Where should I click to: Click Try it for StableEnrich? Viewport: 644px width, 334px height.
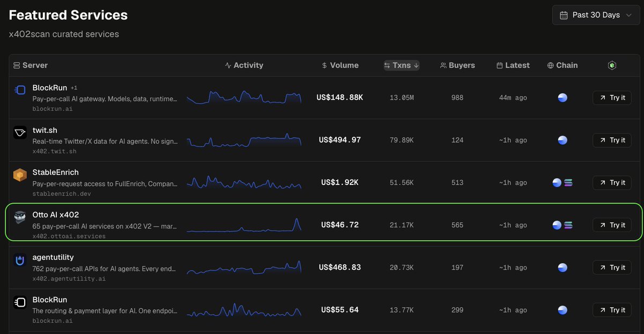pyautogui.click(x=612, y=182)
